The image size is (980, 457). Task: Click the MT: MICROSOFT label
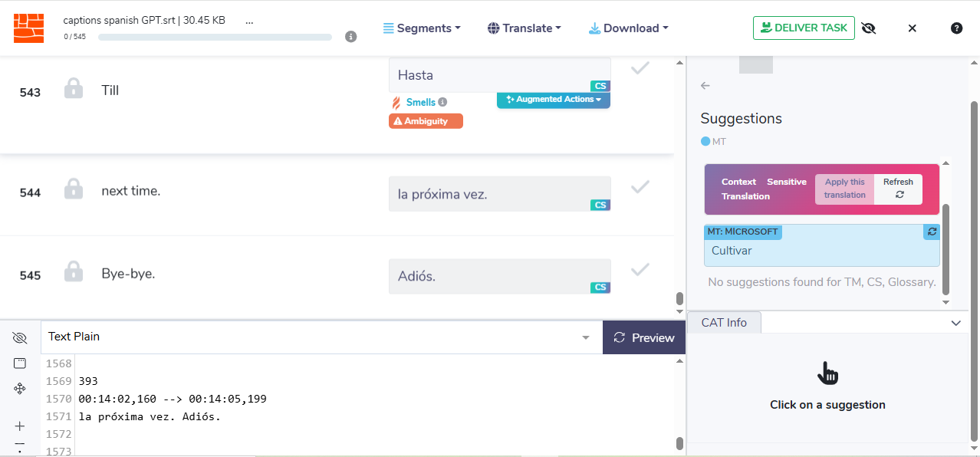click(742, 232)
